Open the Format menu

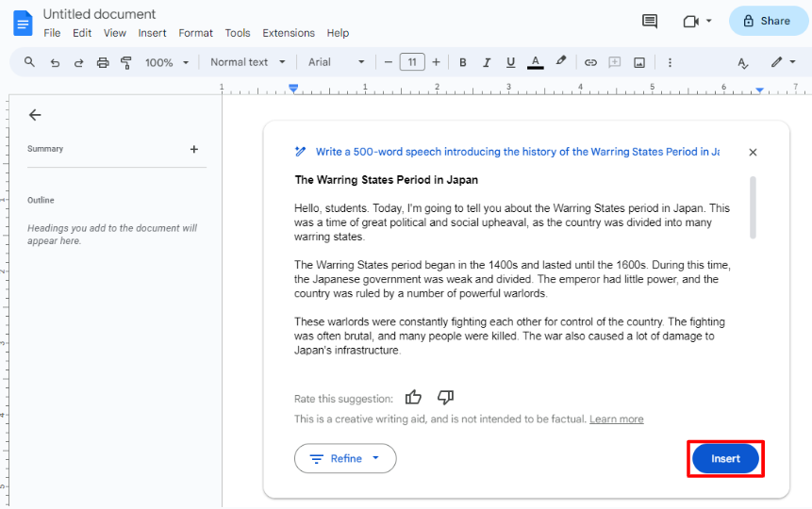[195, 33]
